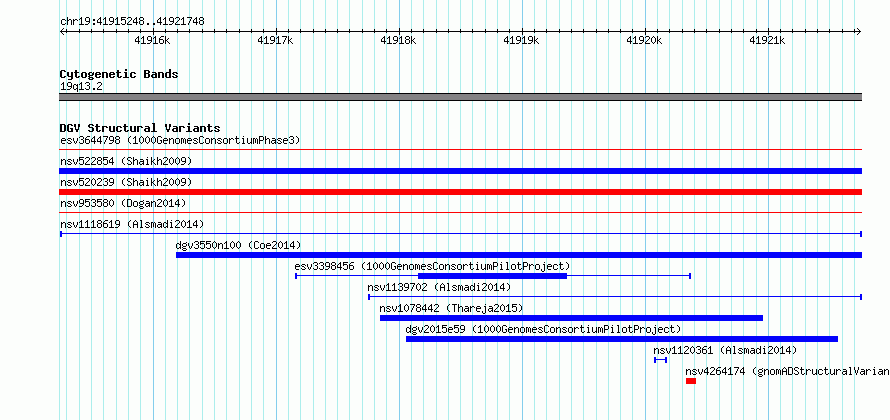Viewport: 890px width, 420px height.
Task: Click the Cytogenetic Bands track title
Action: point(119,74)
